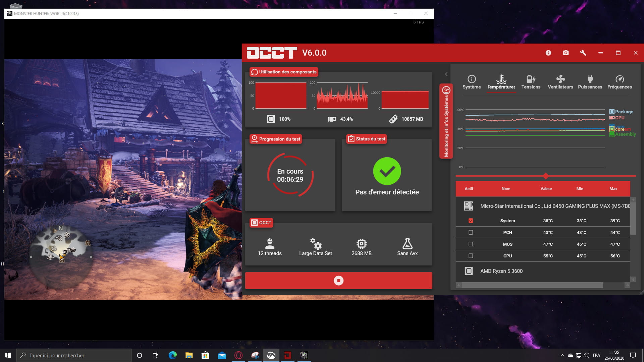Click the motherboard icon for MSI B450
644x362 pixels.
(469, 206)
